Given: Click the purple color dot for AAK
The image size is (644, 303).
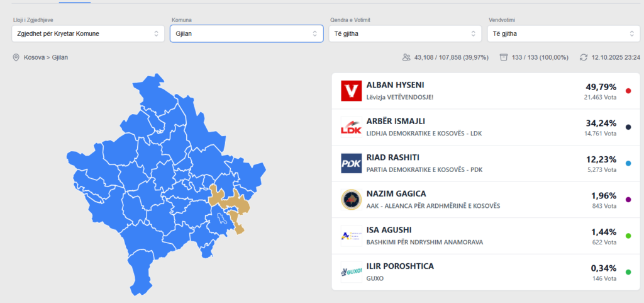Looking at the screenshot, I should pyautogui.click(x=628, y=200).
